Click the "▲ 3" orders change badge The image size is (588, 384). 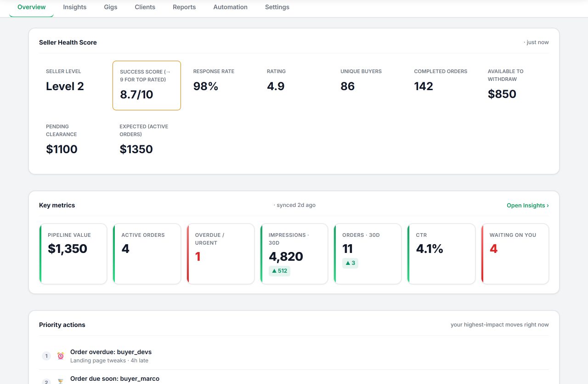point(350,263)
